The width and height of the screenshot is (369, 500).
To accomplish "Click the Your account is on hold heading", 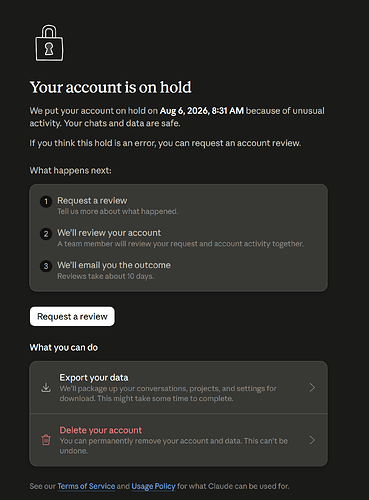I will click(111, 87).
